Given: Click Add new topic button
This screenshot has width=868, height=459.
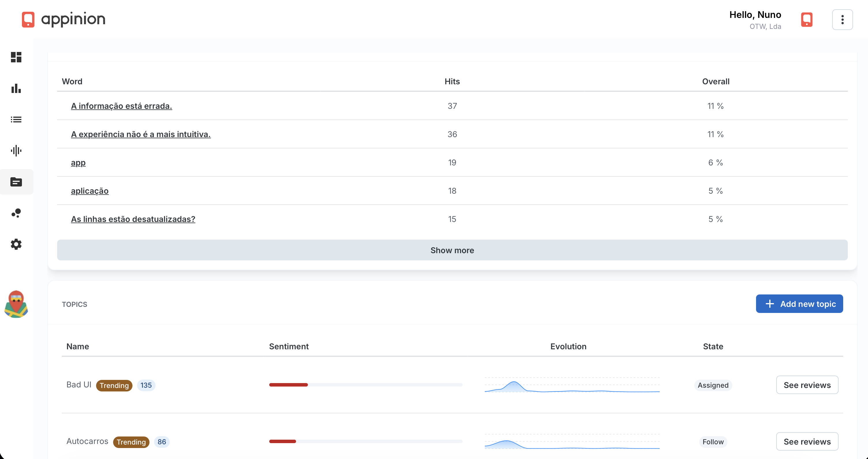Looking at the screenshot, I should pos(799,304).
